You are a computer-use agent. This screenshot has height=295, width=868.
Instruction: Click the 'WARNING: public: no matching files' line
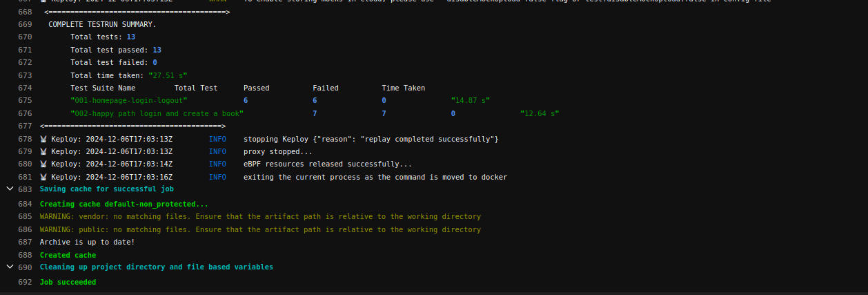tap(260, 229)
